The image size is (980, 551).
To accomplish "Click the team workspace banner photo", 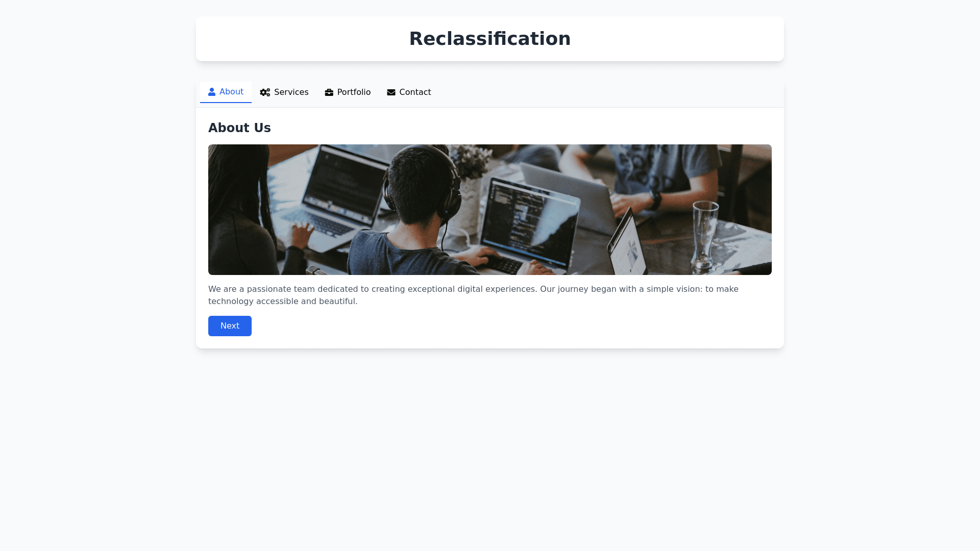I will point(490,210).
